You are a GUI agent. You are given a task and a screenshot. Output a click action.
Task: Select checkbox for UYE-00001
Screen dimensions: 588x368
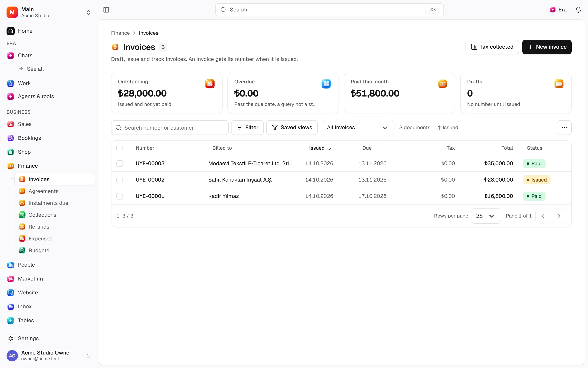pyautogui.click(x=120, y=196)
